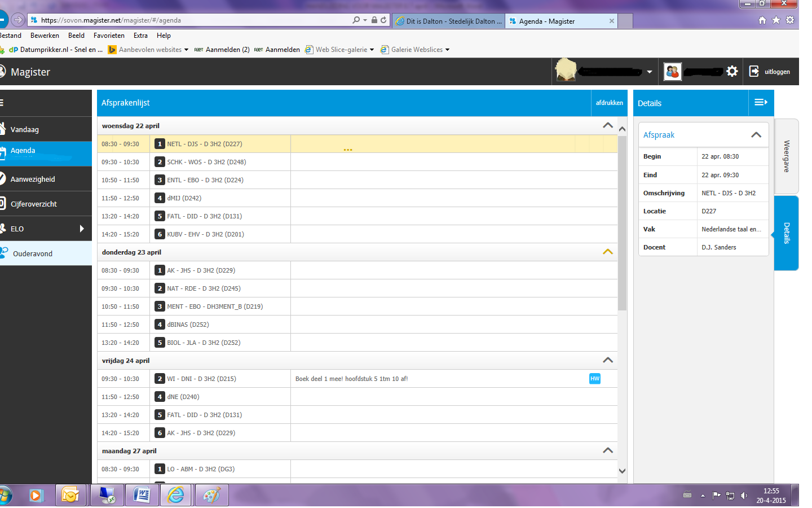This screenshot has height=508, width=812.
Task: Click the parent account avatar icon
Action: 673,72
